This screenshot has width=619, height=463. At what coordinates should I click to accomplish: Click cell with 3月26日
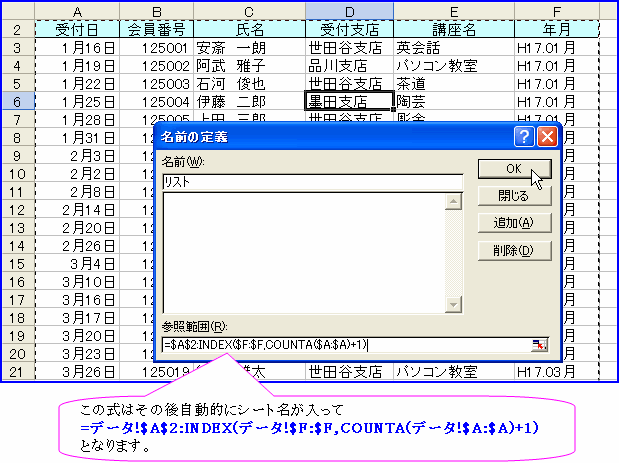(x=77, y=372)
